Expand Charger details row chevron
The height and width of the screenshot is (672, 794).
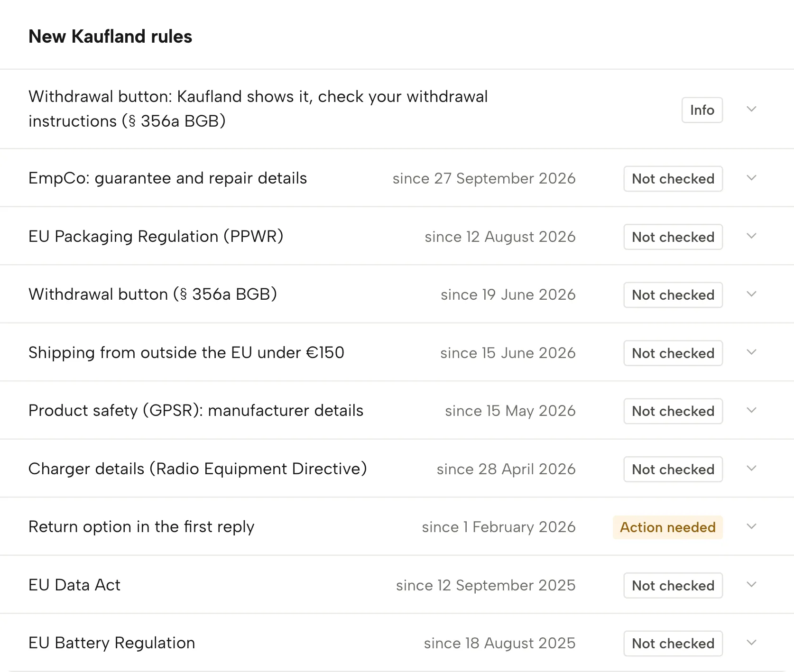(x=751, y=468)
